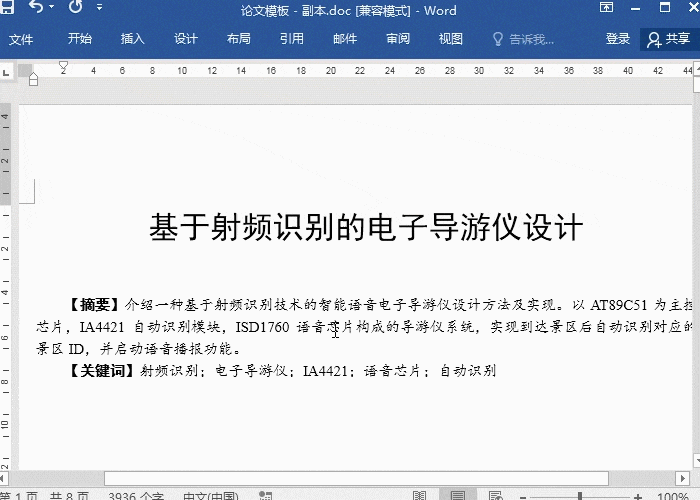Click the Save icon in quick access toolbar
This screenshot has width=700, height=500.
tap(6, 6)
